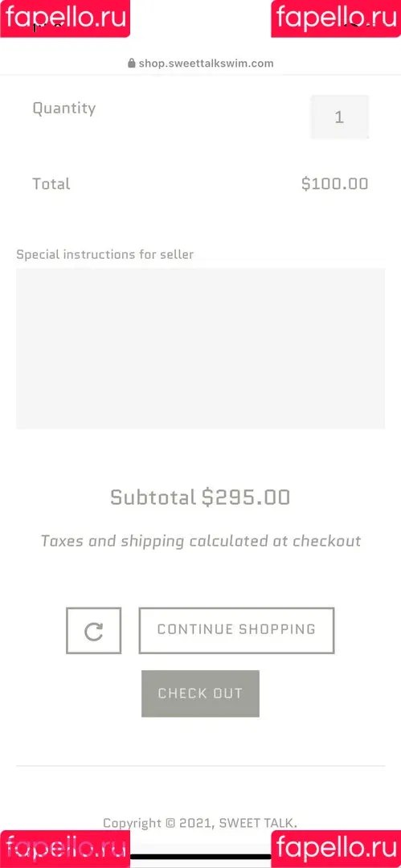Image resolution: width=401 pixels, height=868 pixels.
Task: Click the Copyright © 2021 text
Action: coord(159,823)
